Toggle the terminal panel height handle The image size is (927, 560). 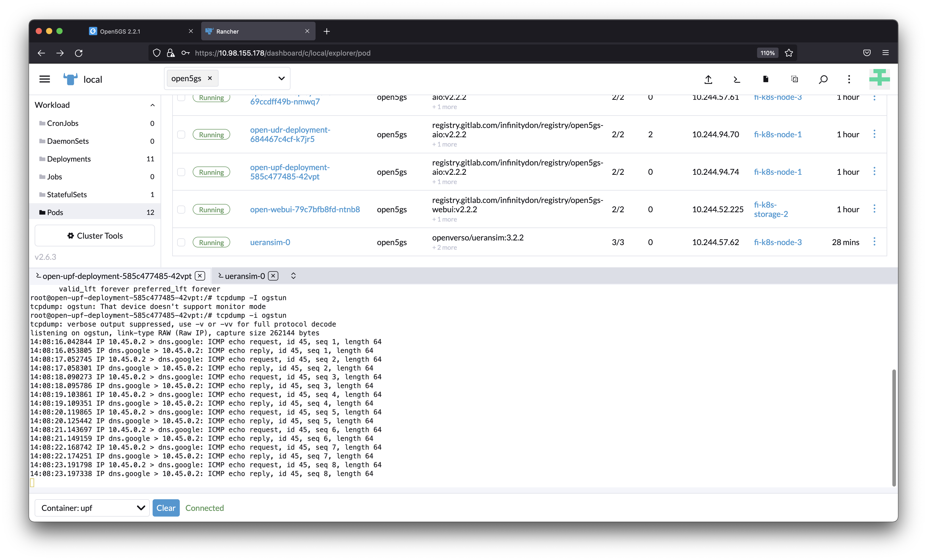tap(294, 276)
